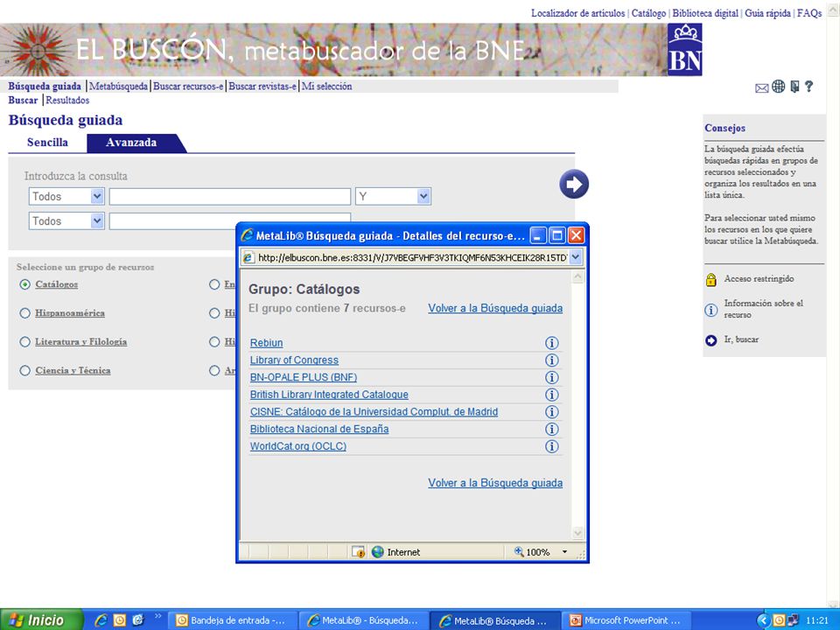Open the WorldCat.org (OCLC) link
This screenshot has width=840, height=630.
click(x=297, y=446)
